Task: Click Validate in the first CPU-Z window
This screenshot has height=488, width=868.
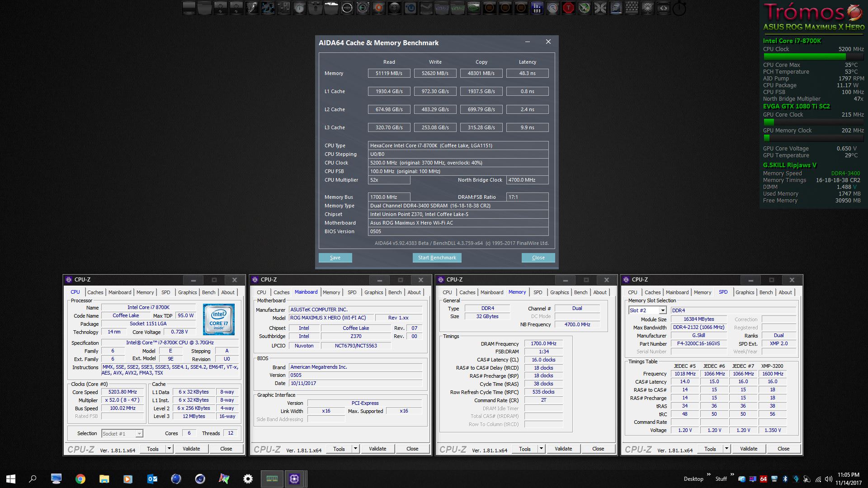Action: (x=191, y=449)
